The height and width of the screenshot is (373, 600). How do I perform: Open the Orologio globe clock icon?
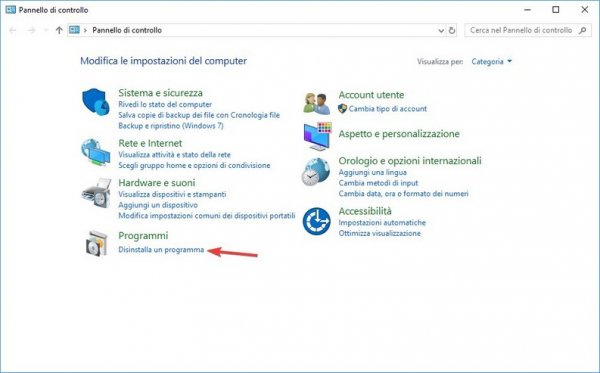click(316, 172)
